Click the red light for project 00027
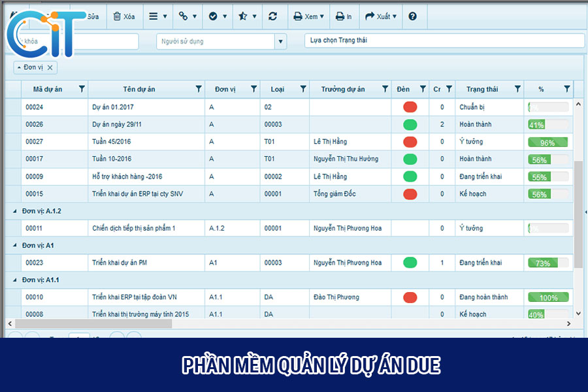The height and width of the screenshot is (392, 588). [x=410, y=142]
